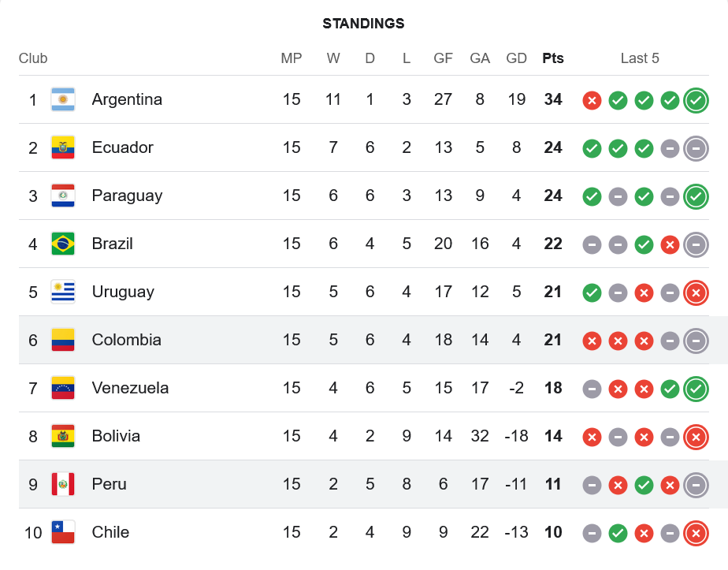
Task: Click Argentina's most recent win icon
Action: coord(696,100)
